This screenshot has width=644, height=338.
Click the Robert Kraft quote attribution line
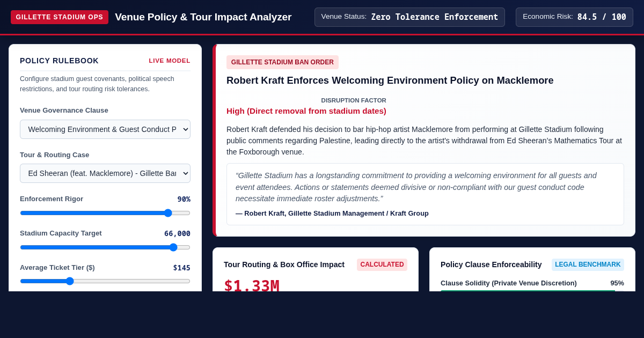pyautogui.click(x=332, y=214)
